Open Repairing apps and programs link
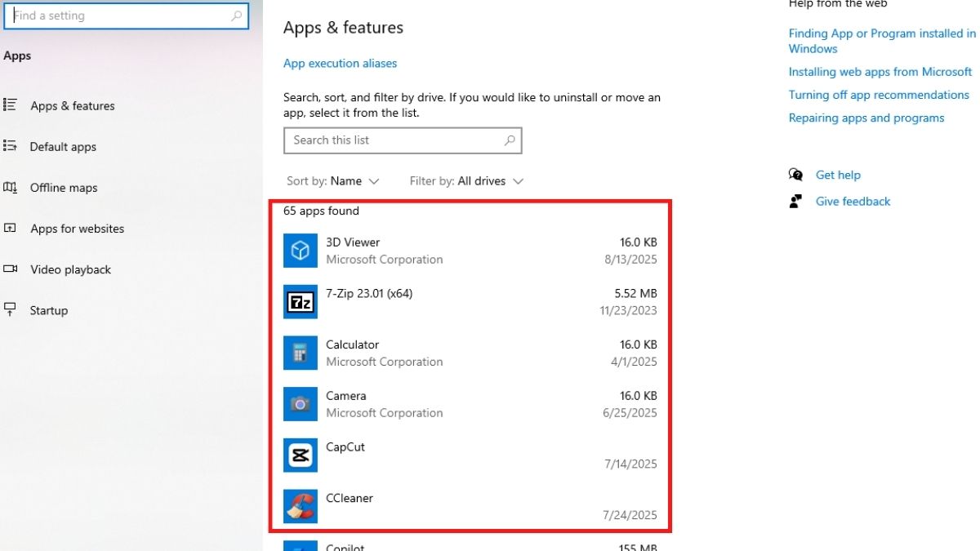 click(x=866, y=118)
